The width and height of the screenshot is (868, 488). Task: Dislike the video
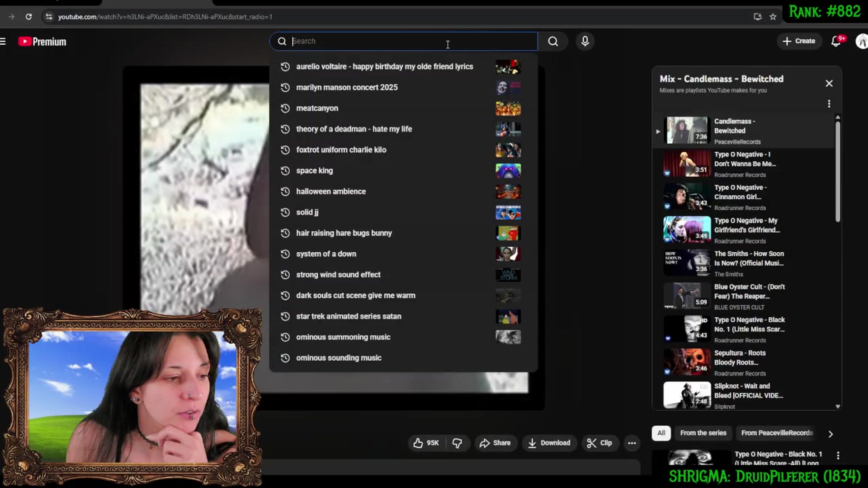457,443
